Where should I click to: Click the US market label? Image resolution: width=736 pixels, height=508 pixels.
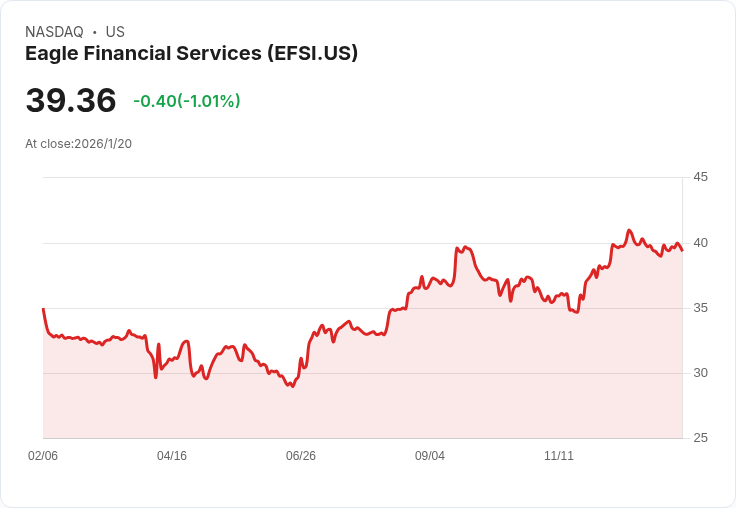115,32
